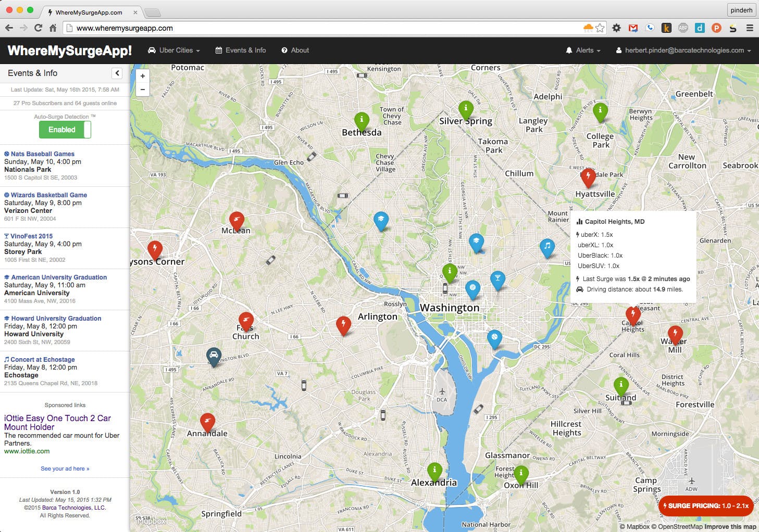The width and height of the screenshot is (759, 532).
Task: Click the browser settings gear extension icon
Action: pos(616,28)
